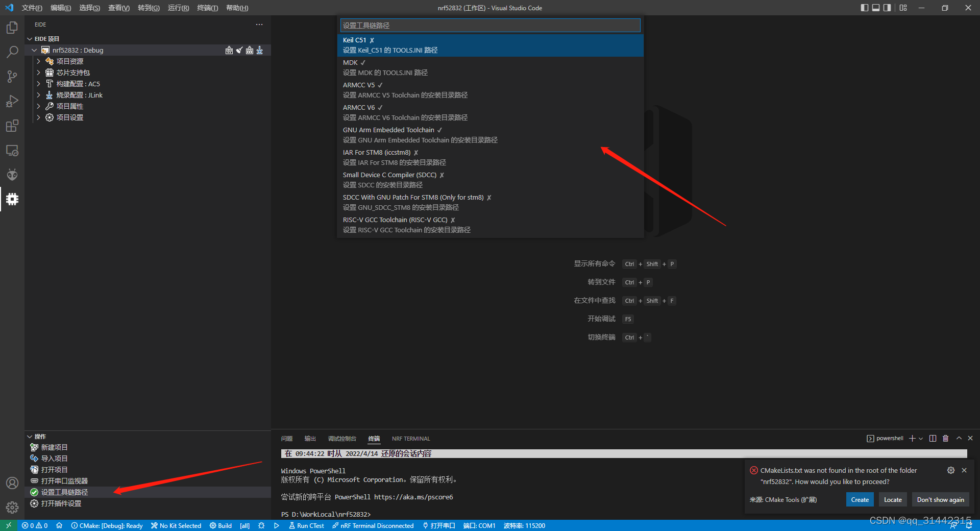
Task: Expand 项目设置 tree node
Action: (38, 117)
